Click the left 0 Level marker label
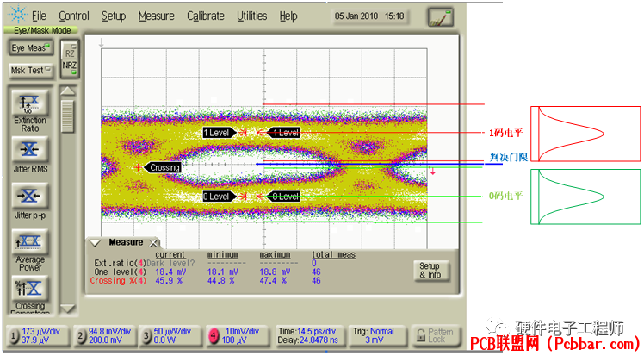Screen dimensions: 644x356 [x=219, y=197]
